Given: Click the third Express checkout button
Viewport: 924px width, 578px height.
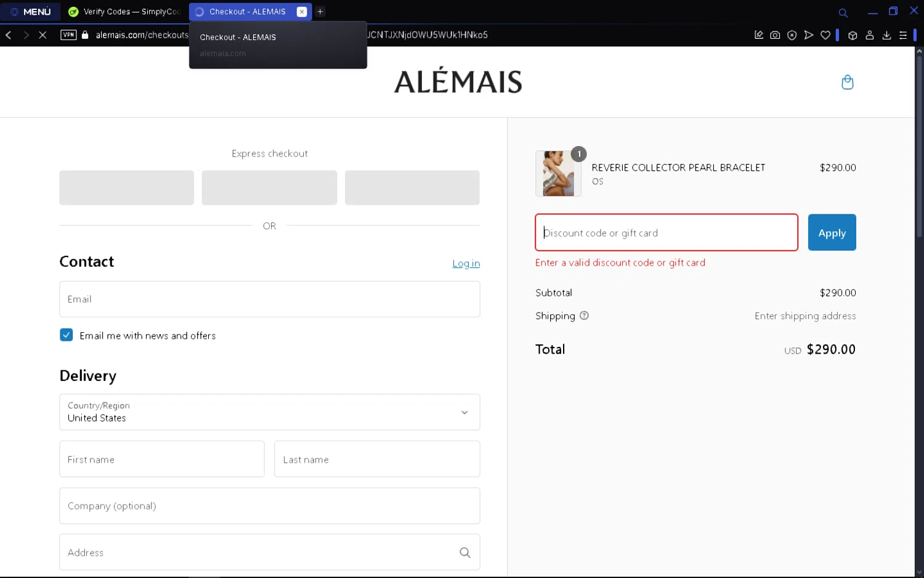Looking at the screenshot, I should [412, 187].
